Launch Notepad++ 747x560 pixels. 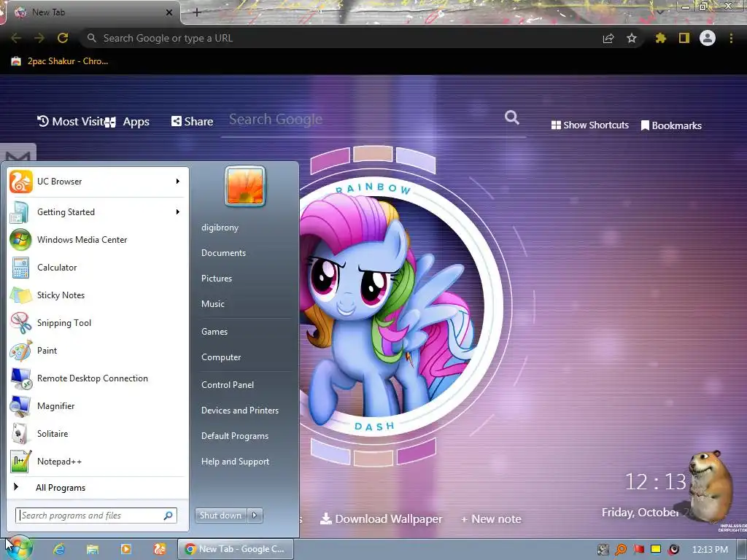(x=97, y=461)
